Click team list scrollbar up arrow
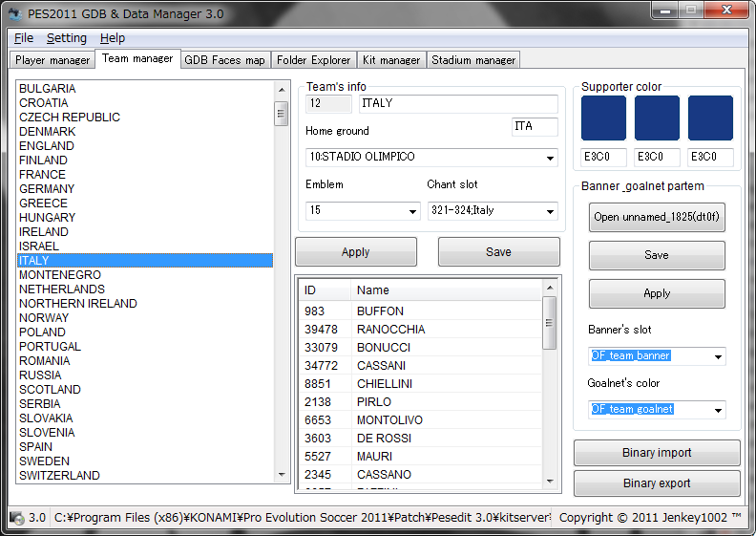 click(282, 90)
